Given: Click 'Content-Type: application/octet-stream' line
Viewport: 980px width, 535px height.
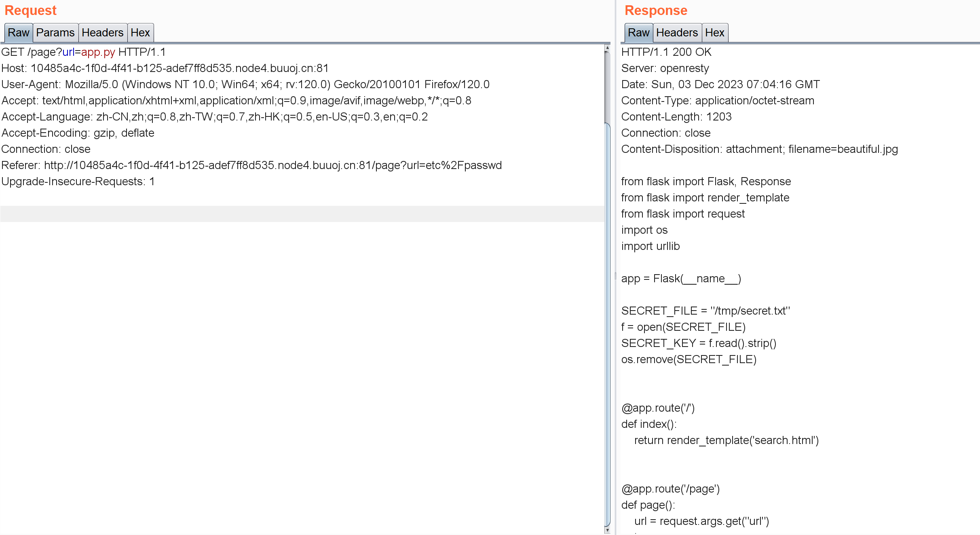Looking at the screenshot, I should (718, 101).
